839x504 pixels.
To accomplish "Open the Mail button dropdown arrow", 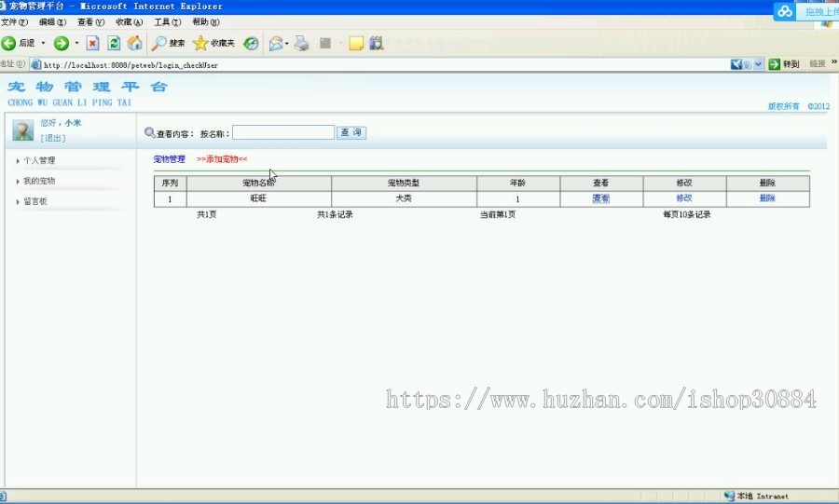I will pos(287,43).
